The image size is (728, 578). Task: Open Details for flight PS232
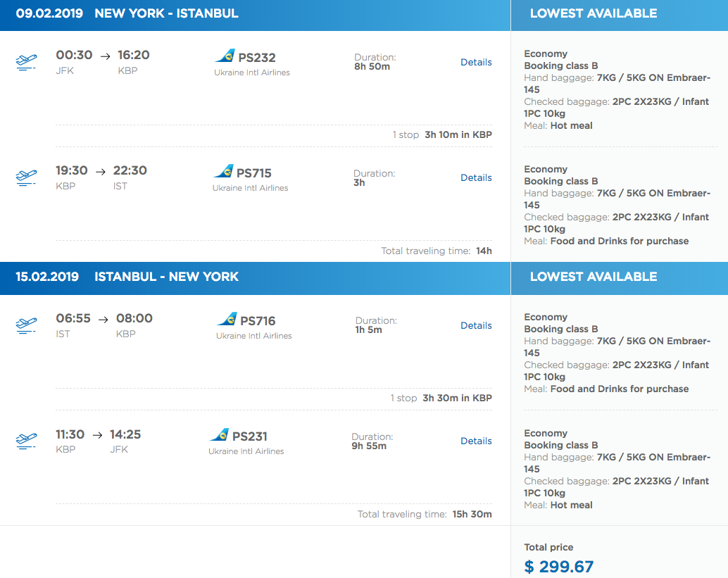pos(476,63)
